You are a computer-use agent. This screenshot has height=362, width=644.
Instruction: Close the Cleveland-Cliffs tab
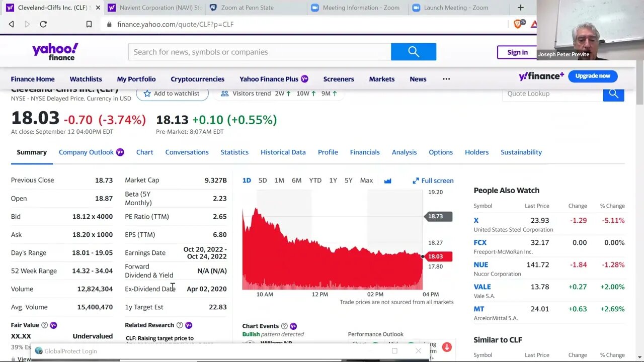pos(98,8)
